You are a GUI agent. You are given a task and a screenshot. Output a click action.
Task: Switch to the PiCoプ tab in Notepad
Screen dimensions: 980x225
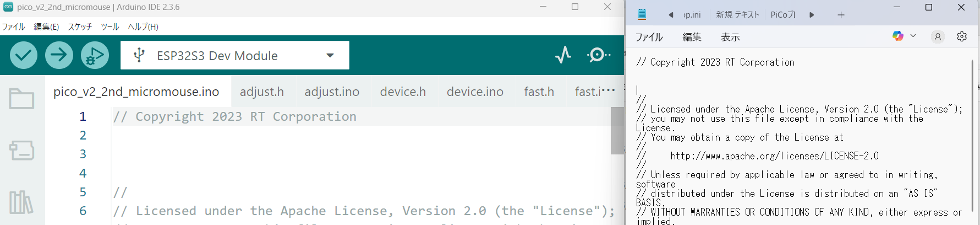point(783,15)
